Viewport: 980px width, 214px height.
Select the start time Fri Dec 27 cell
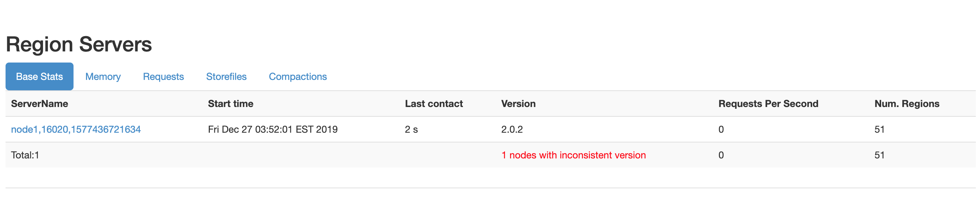pos(273,130)
